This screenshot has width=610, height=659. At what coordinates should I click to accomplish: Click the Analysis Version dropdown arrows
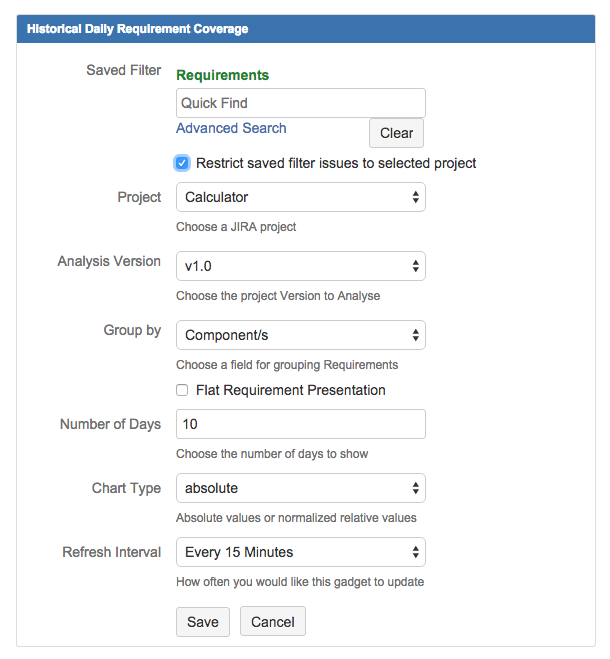pyautogui.click(x=415, y=266)
